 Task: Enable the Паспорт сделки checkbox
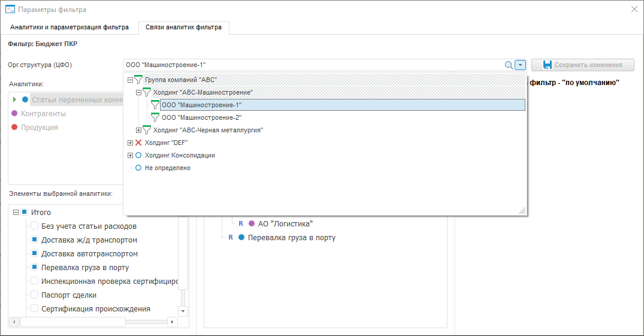35,295
